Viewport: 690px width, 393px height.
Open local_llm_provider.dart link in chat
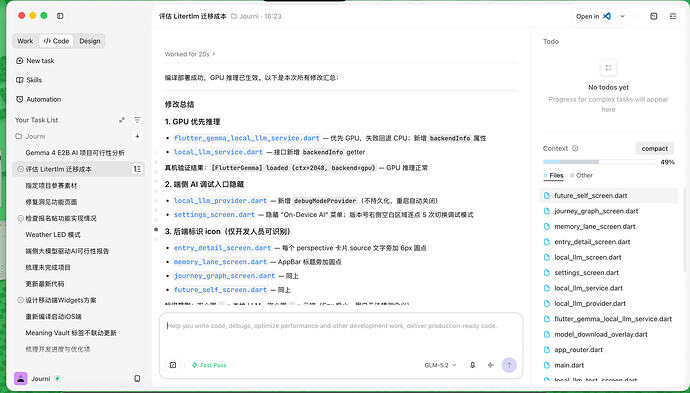(220, 201)
